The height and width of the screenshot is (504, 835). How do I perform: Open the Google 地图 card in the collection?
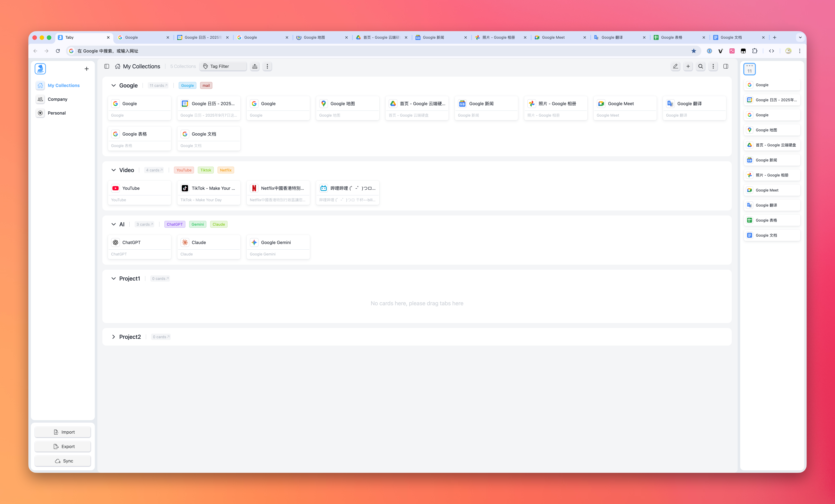pyautogui.click(x=348, y=108)
